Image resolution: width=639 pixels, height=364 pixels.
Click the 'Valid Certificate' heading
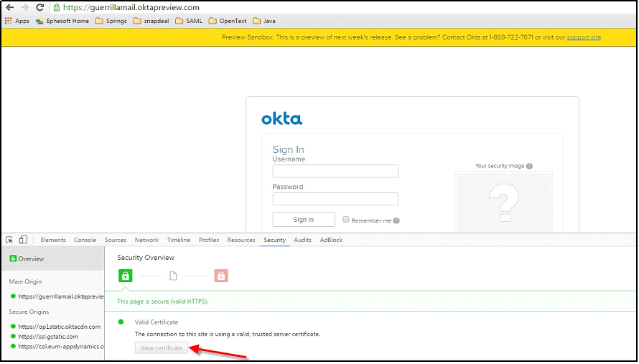(157, 322)
